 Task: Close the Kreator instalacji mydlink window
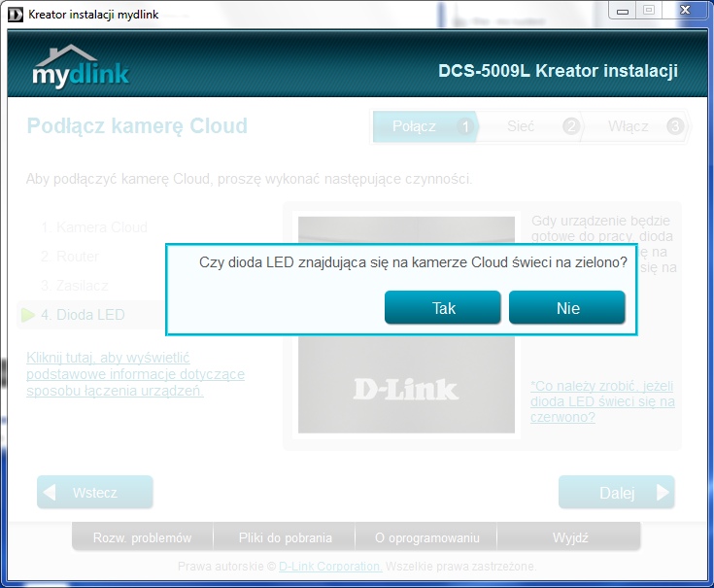tap(685, 11)
